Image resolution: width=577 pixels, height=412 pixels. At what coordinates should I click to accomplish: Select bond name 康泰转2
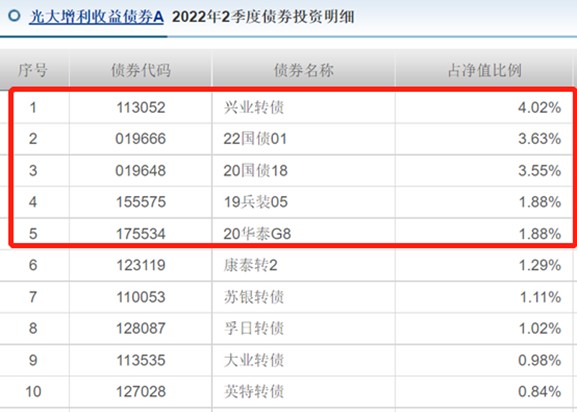[251, 265]
